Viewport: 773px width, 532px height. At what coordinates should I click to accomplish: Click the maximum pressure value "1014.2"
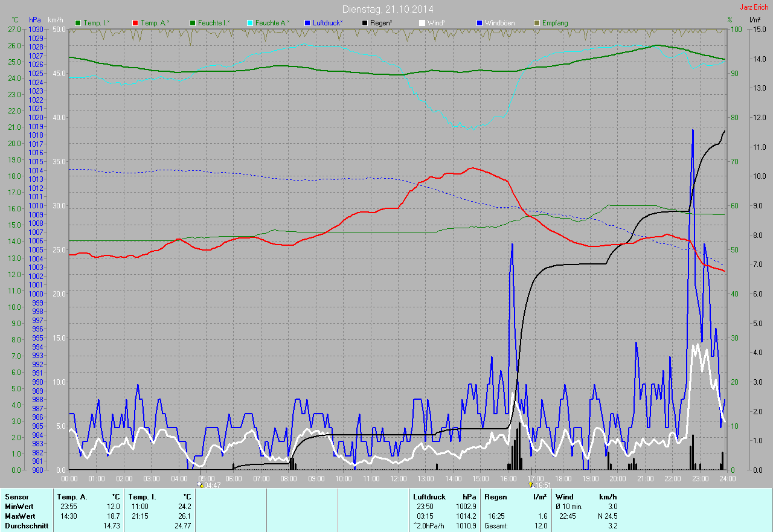click(465, 516)
